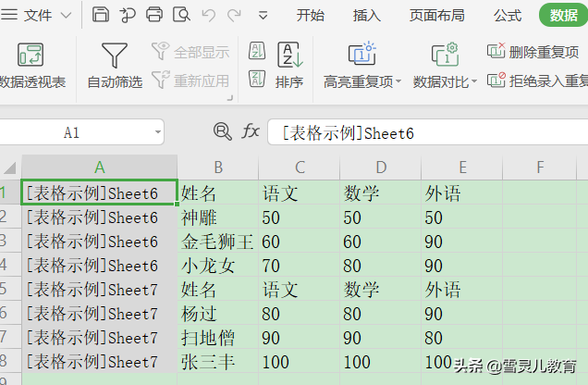This screenshot has width=588, height=385.
Task: Click the Redo arrow
Action: tap(235, 16)
